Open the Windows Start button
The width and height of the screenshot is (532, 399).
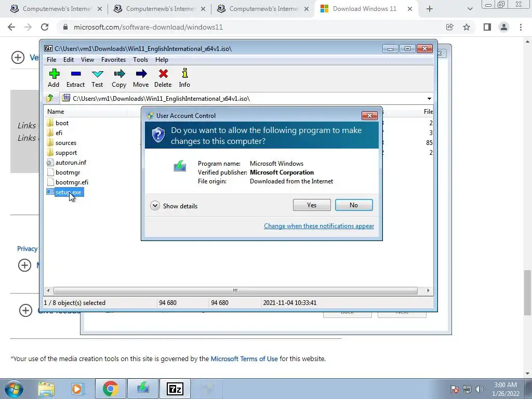(14, 389)
